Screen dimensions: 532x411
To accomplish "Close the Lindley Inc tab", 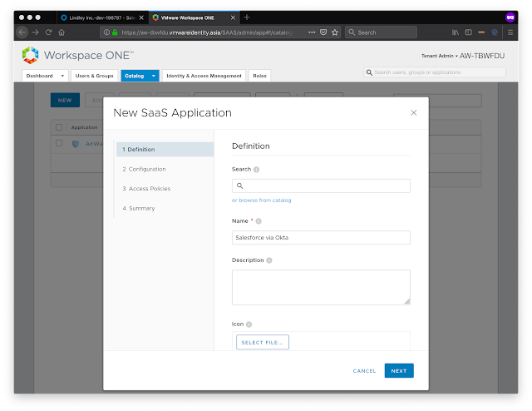I will point(141,17).
